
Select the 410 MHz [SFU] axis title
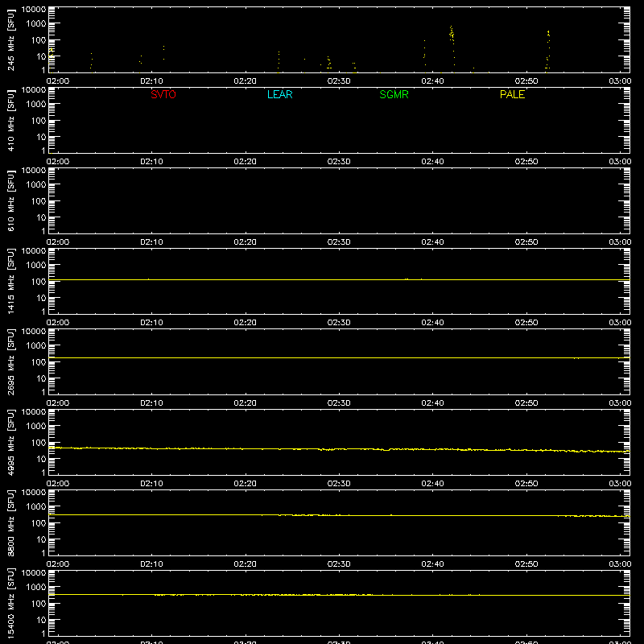point(10,120)
